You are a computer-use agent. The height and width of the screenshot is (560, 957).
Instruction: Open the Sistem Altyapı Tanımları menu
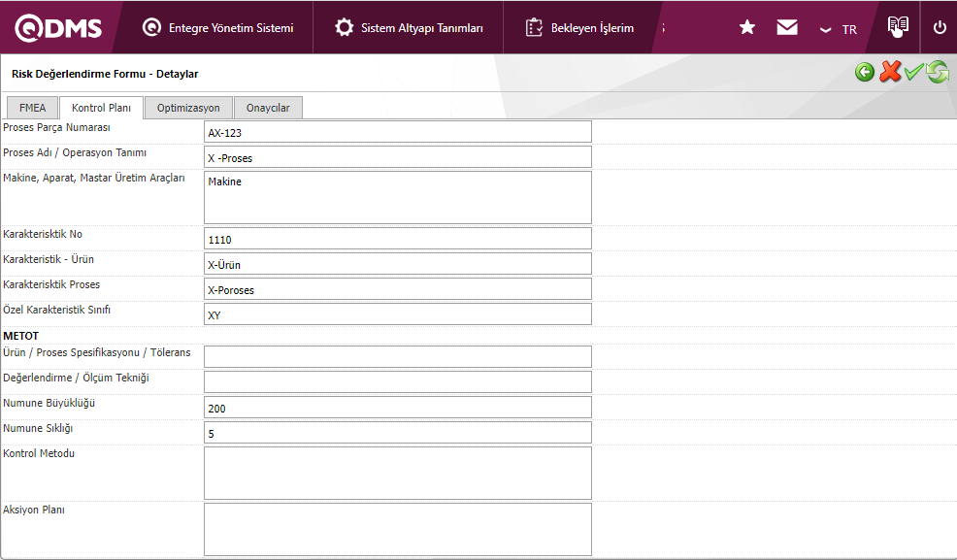click(409, 28)
